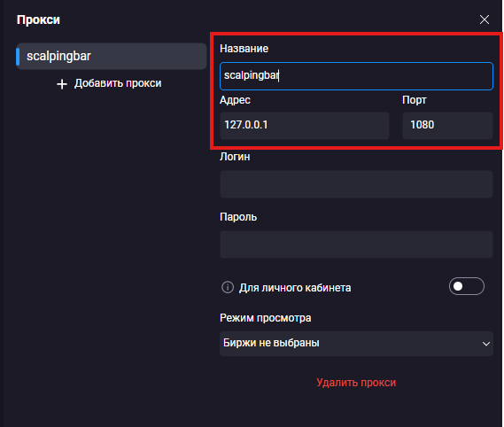Toggle the Для личного кабинета switch
The height and width of the screenshot is (427, 504).
click(467, 286)
